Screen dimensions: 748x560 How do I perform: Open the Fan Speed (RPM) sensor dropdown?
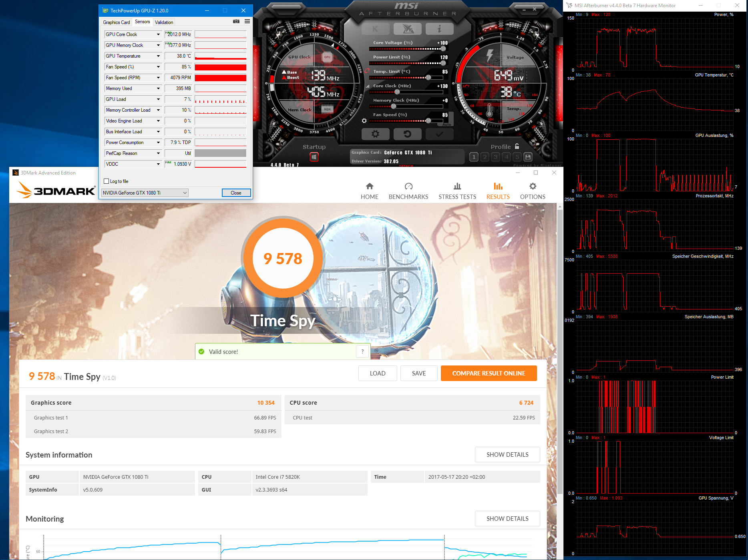coord(158,78)
